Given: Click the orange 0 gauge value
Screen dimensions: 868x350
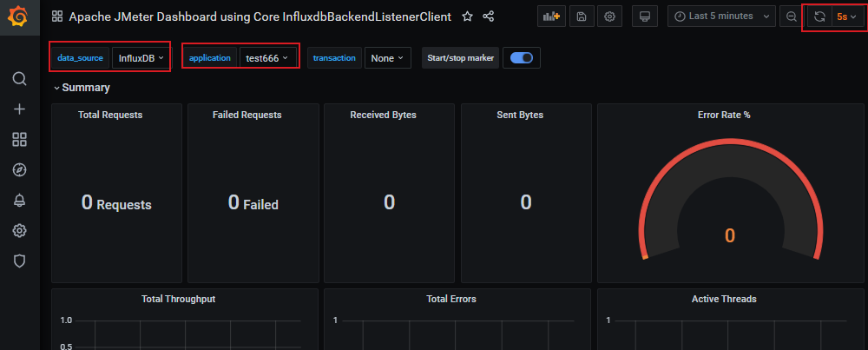Looking at the screenshot, I should click(730, 236).
